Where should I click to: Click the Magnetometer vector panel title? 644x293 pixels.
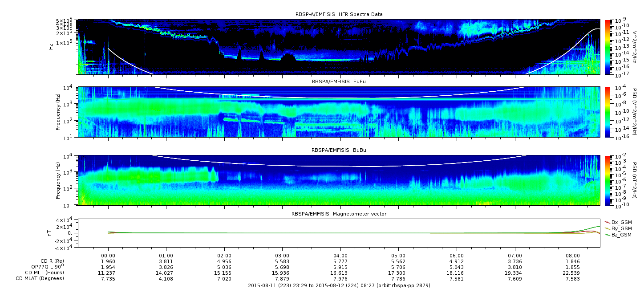coord(339,214)
